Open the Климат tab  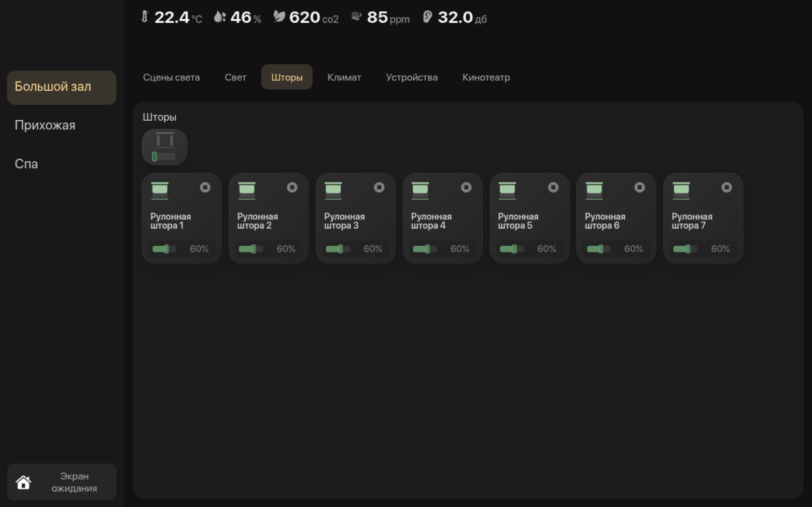tap(344, 77)
